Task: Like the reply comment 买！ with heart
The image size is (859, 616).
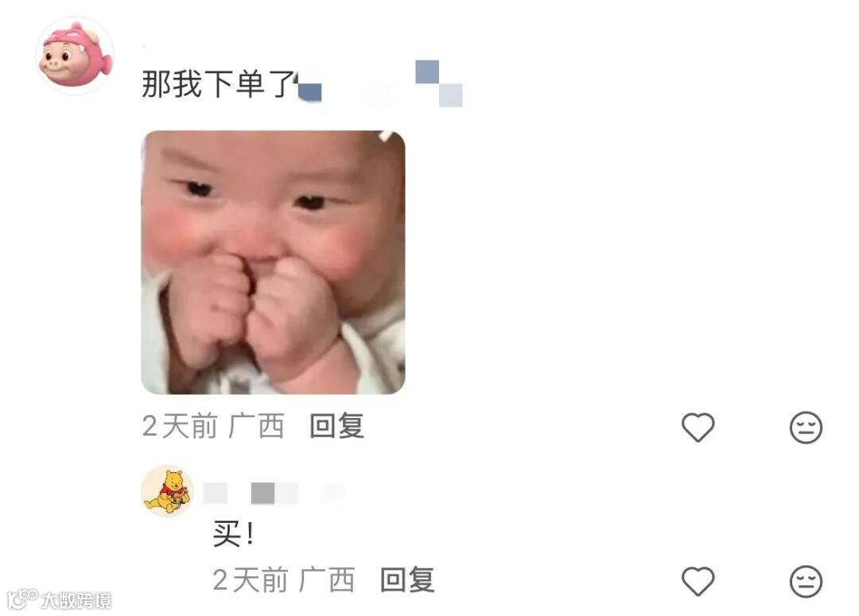Action: click(698, 581)
